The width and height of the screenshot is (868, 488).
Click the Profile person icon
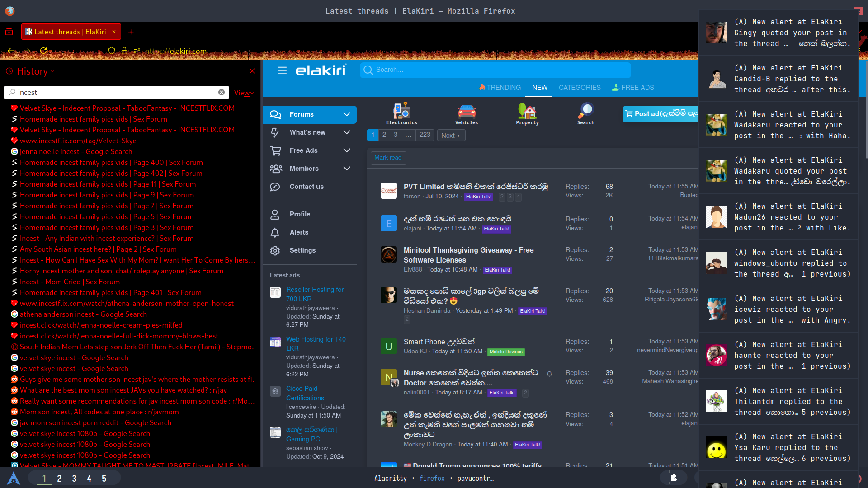point(275,214)
